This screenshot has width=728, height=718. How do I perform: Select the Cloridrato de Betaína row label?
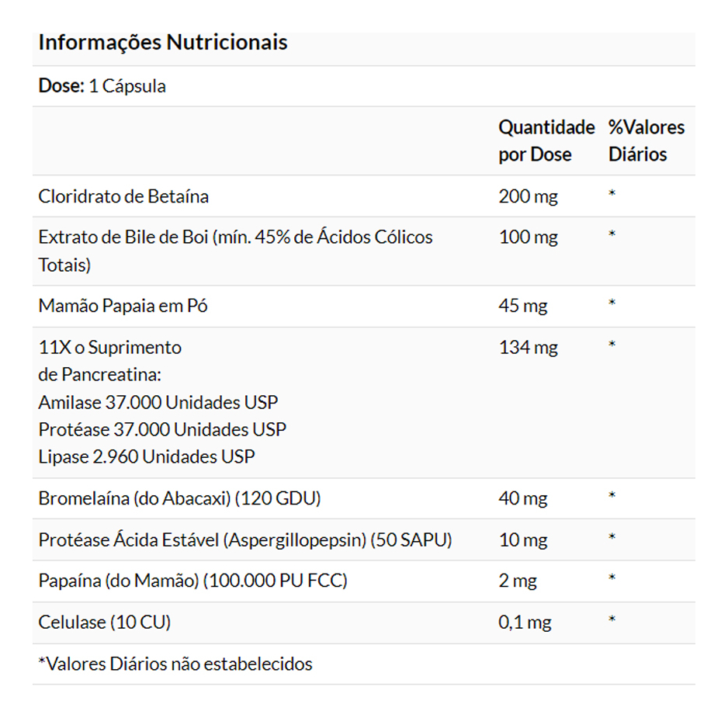(x=123, y=196)
